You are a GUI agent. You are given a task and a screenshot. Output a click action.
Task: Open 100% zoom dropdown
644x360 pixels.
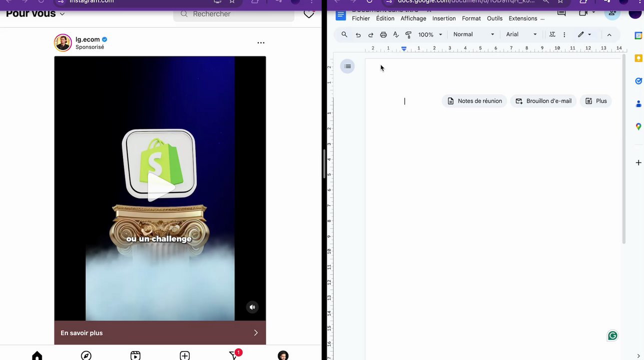[x=430, y=34]
